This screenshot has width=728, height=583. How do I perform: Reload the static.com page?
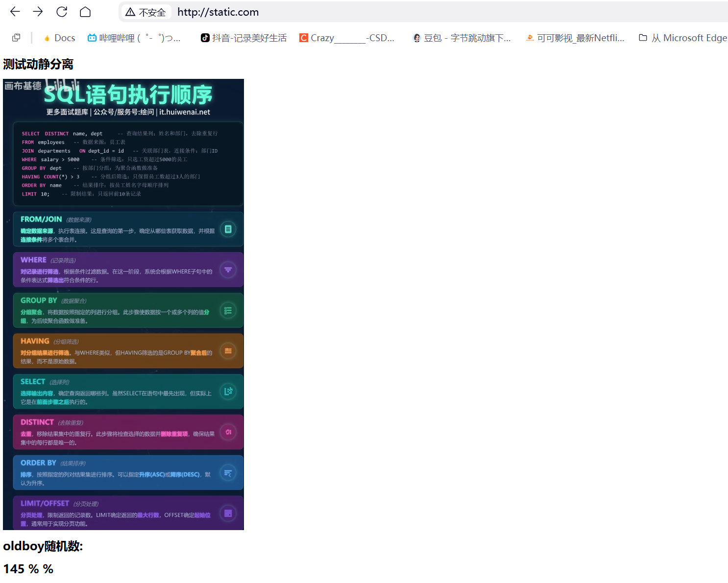coord(62,12)
